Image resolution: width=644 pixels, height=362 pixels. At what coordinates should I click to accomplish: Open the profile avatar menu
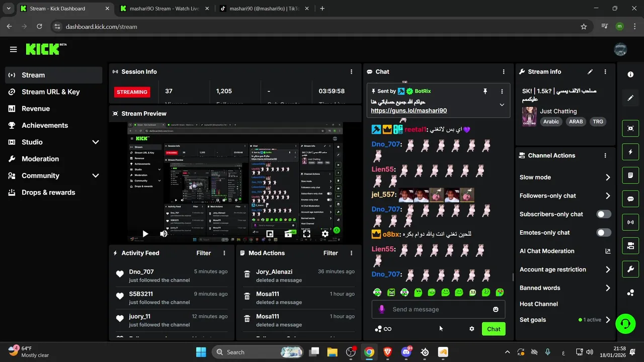(620, 49)
